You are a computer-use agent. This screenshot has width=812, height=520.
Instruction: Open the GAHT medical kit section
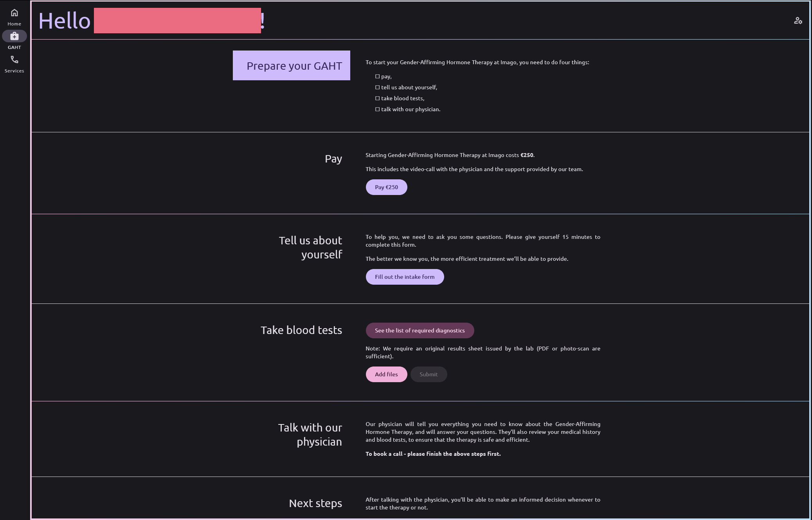(14, 36)
